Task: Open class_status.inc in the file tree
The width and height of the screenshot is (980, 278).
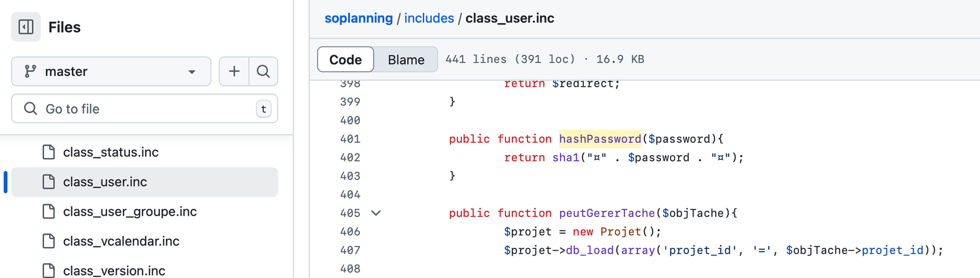Action: pos(110,152)
